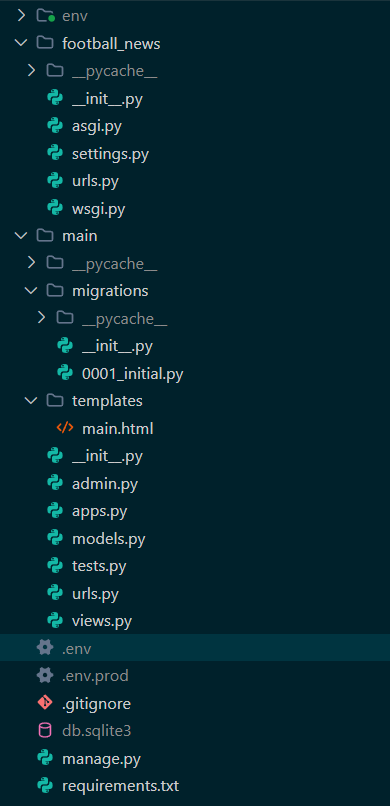Click git icon beside .gitignore
This screenshot has height=806, width=390.
[x=45, y=703]
